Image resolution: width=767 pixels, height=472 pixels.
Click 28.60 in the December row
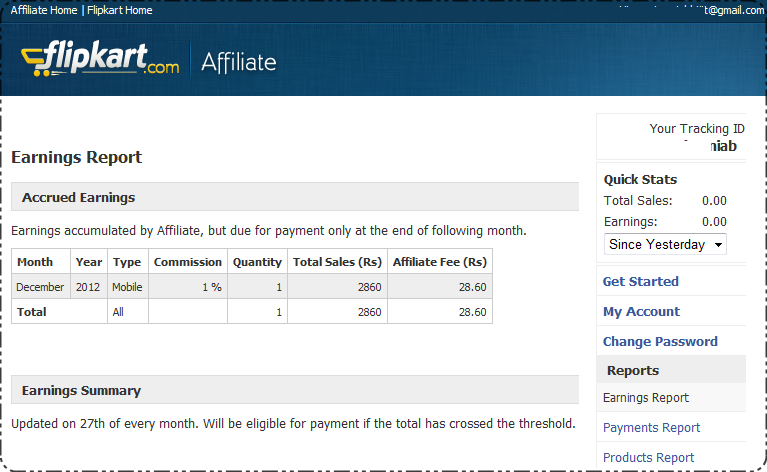pos(473,287)
